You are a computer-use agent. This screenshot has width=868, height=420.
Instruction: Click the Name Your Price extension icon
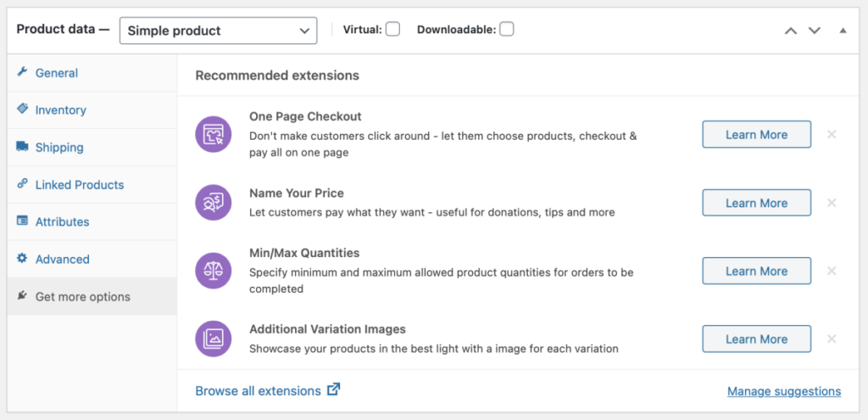[213, 202]
